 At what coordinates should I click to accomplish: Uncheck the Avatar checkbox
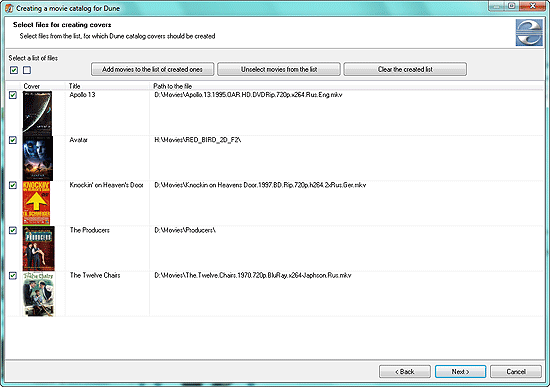(x=13, y=140)
